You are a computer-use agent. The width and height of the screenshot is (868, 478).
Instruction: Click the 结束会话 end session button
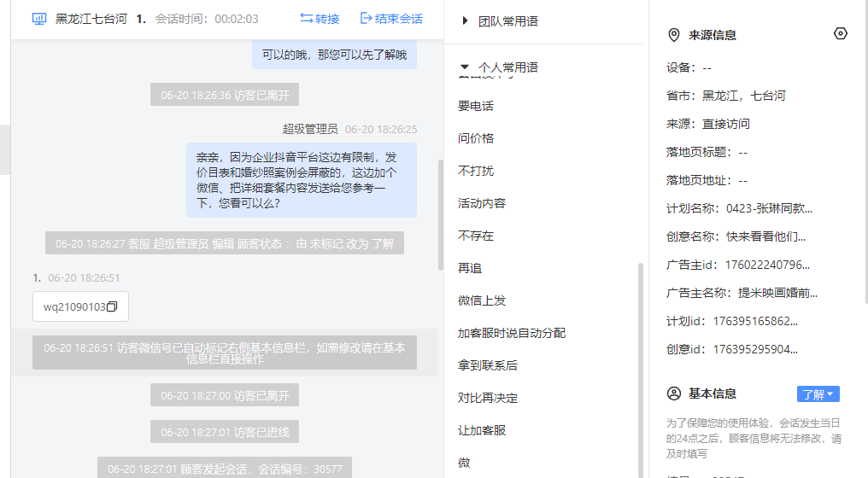click(391, 19)
